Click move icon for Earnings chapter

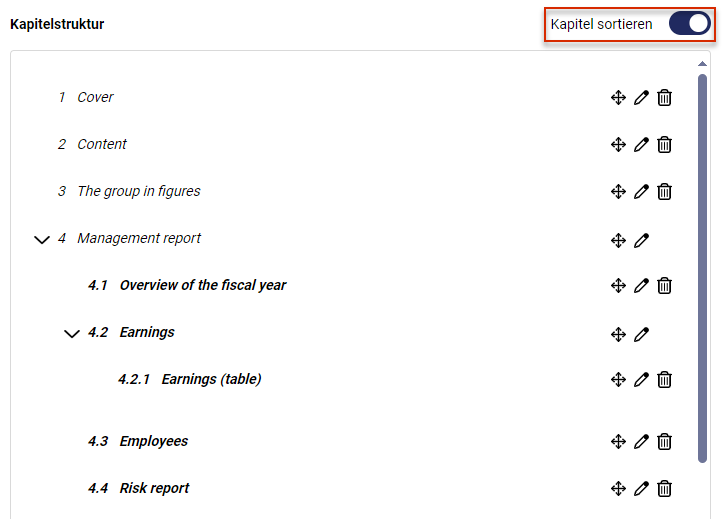(x=618, y=334)
